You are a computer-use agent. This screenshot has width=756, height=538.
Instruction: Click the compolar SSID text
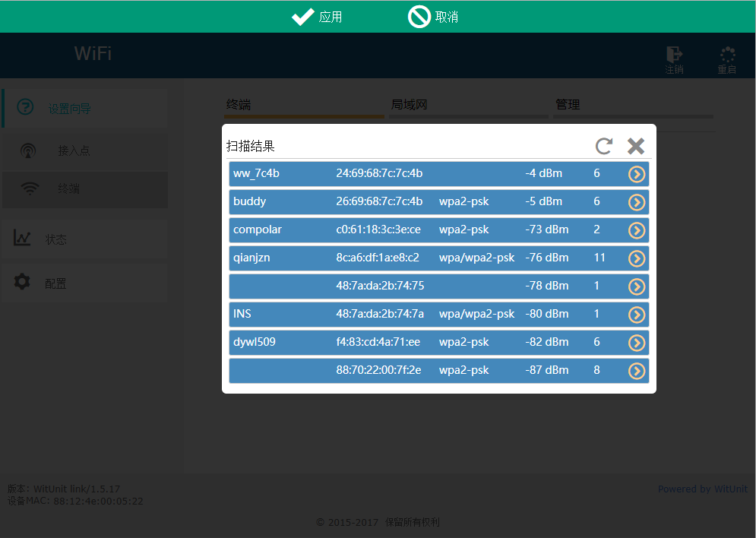point(257,229)
